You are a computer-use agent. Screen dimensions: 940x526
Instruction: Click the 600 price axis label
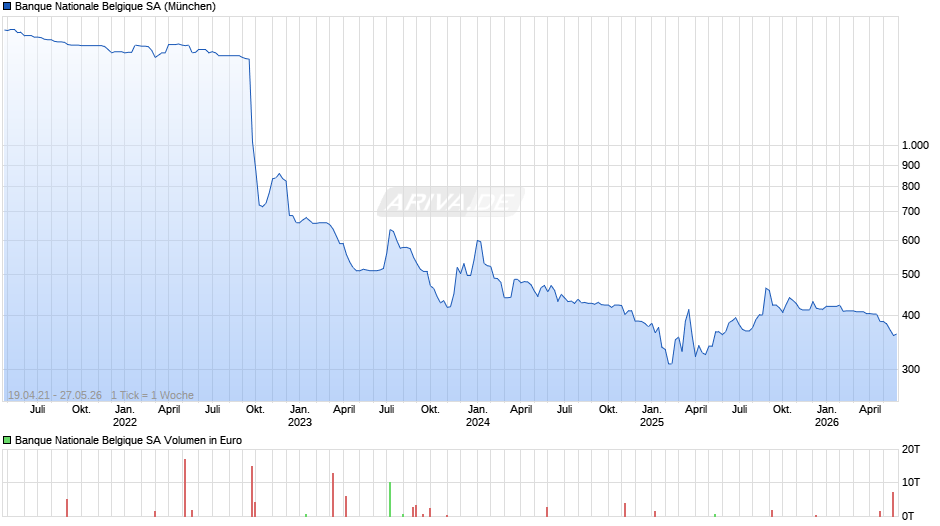pos(911,241)
